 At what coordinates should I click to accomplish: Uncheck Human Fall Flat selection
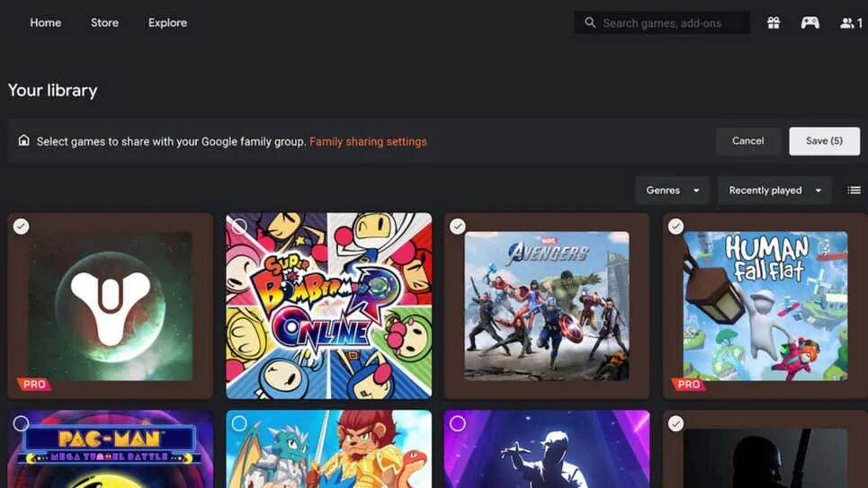[676, 226]
